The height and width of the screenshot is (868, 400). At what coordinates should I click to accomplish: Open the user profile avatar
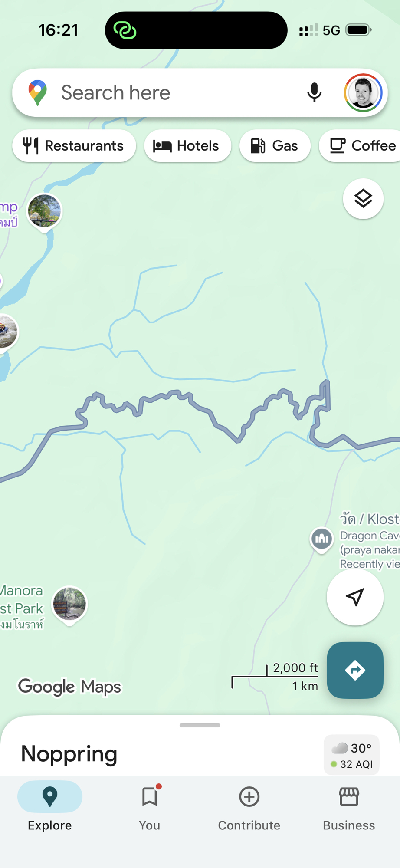(363, 92)
